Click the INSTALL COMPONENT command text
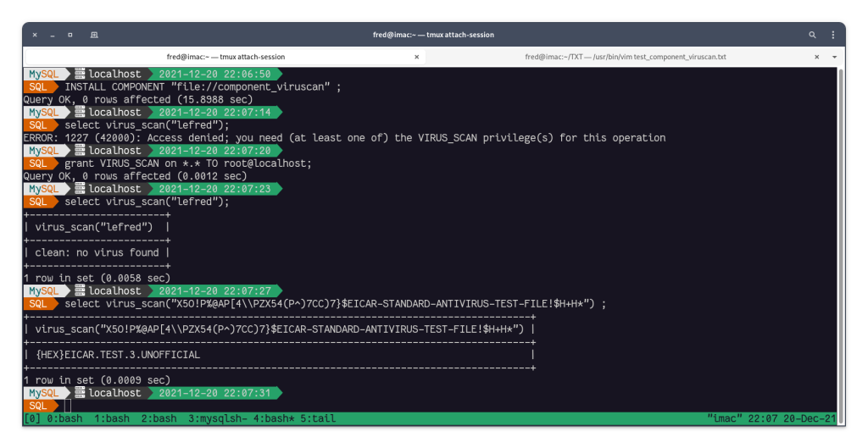The image size is (868, 448). click(x=203, y=87)
